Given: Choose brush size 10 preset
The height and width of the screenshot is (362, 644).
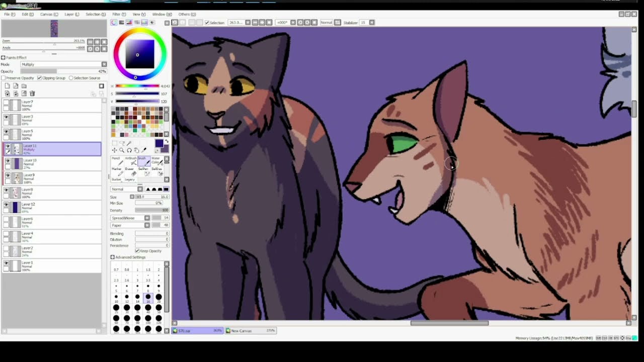Looking at the screenshot, I should point(116,297).
